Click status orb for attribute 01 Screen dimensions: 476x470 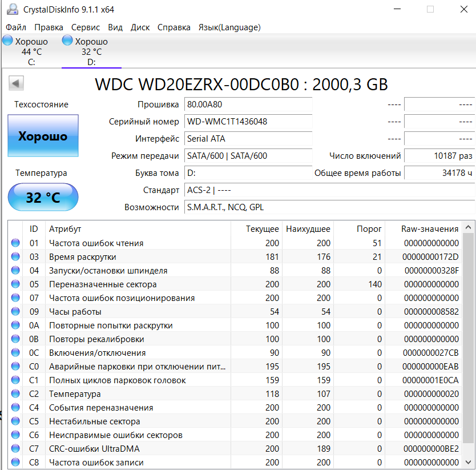pos(15,243)
